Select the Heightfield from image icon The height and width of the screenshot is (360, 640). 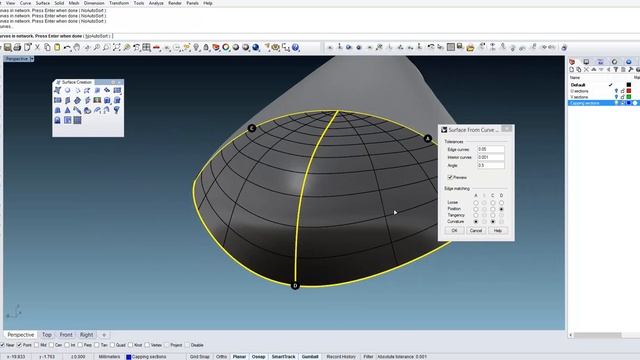[97, 100]
